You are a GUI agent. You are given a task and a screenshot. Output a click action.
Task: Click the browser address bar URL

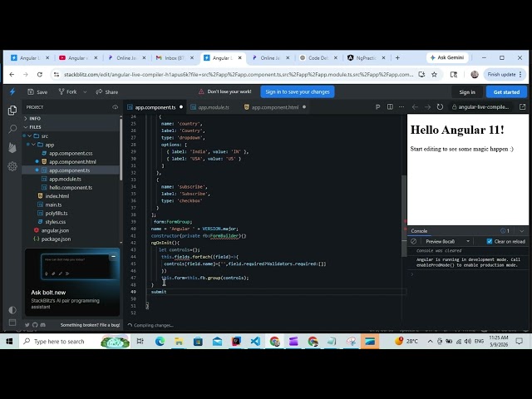point(239,74)
